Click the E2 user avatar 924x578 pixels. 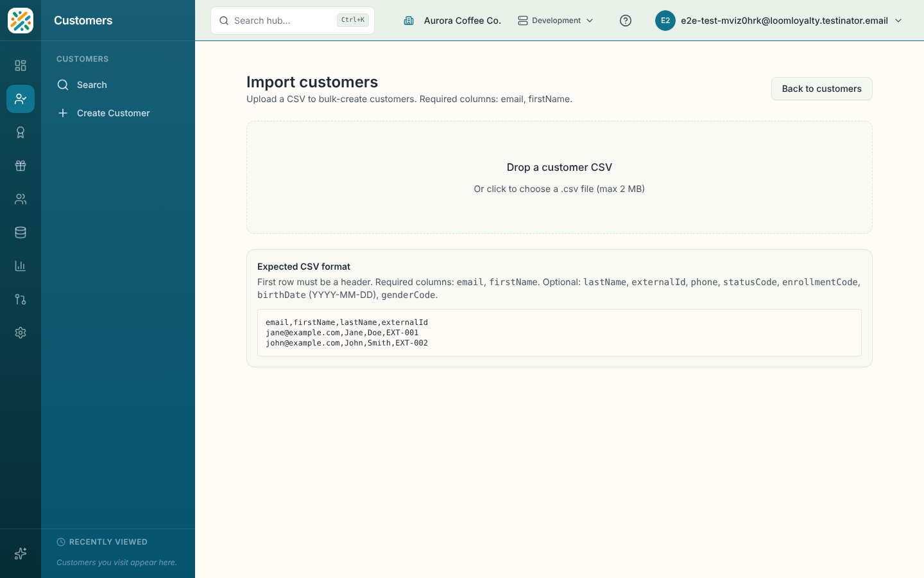coord(665,21)
